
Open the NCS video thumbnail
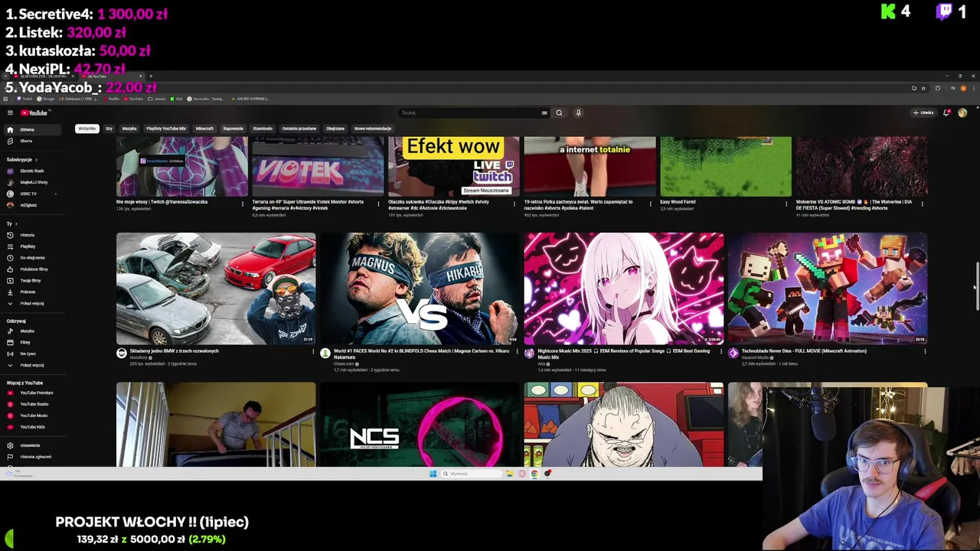tap(420, 425)
